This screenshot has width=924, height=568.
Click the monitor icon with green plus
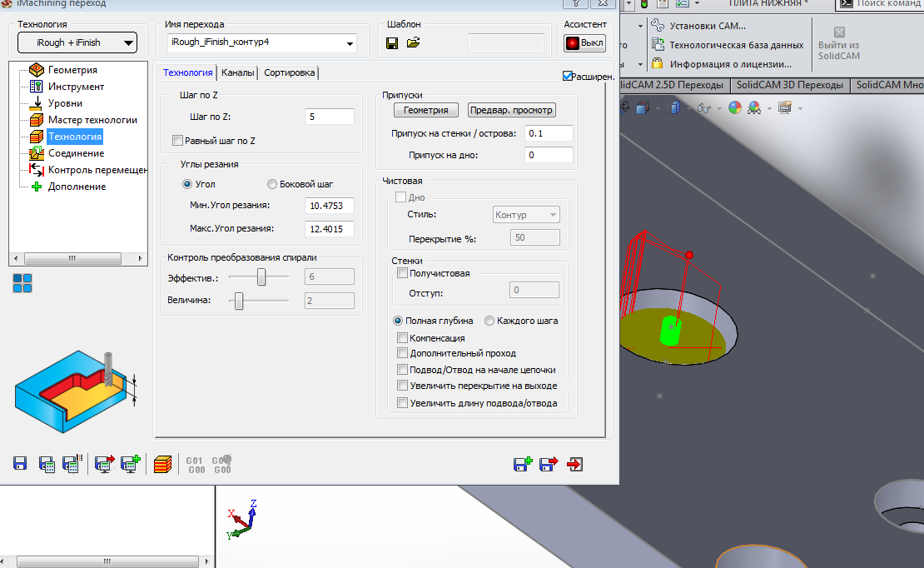[130, 464]
